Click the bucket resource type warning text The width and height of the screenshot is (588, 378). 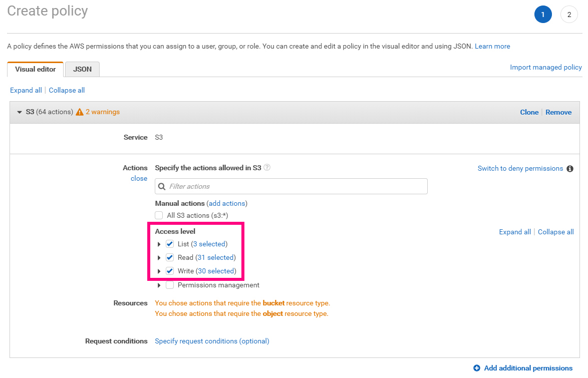click(x=242, y=303)
